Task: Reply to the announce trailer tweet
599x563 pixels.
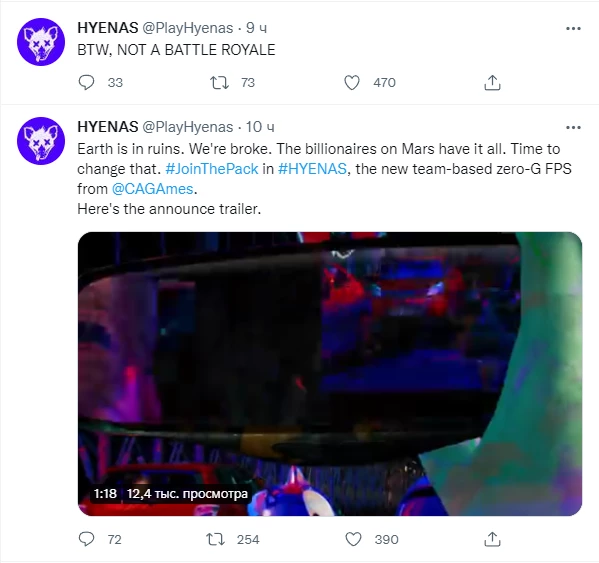Action: 86,539
